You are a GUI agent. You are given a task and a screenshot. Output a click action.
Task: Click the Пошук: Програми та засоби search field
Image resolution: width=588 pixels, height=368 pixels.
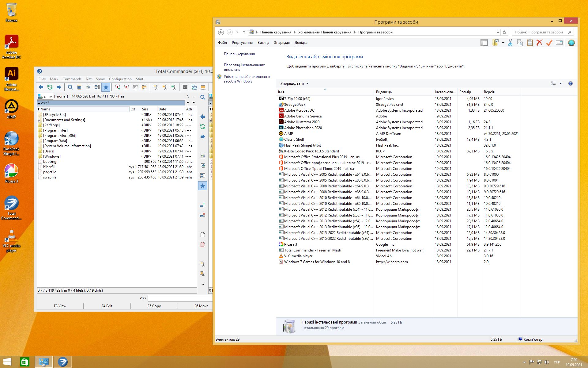pyautogui.click(x=539, y=32)
